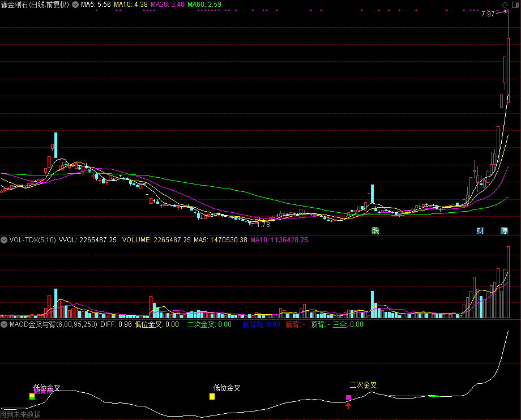Click the DIFF: 0.96 value
Image resolution: width=521 pixels, height=420 pixels.
tap(116, 324)
